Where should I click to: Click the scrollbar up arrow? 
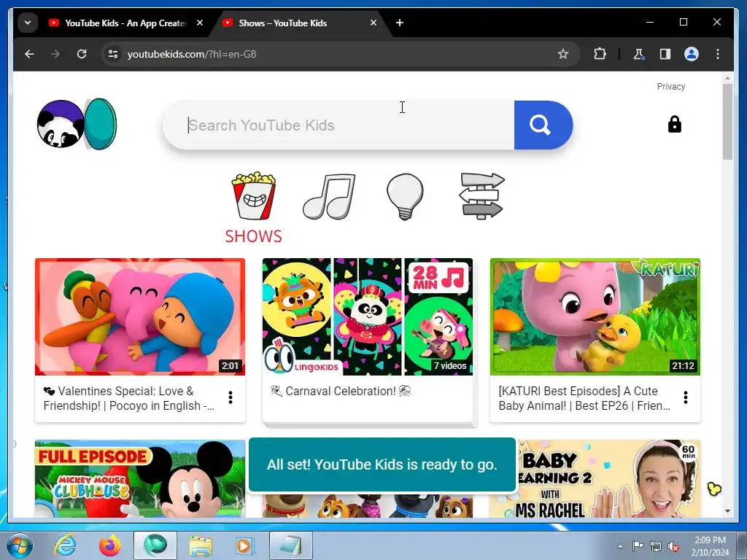point(727,77)
